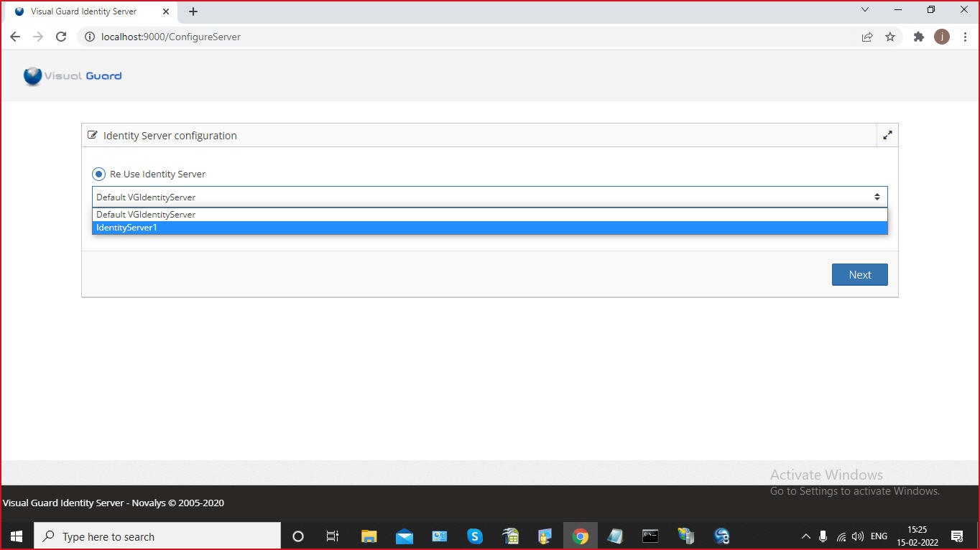The height and width of the screenshot is (550, 980).
Task: Click the edit icon beside Identity Server configuration
Action: coord(92,135)
